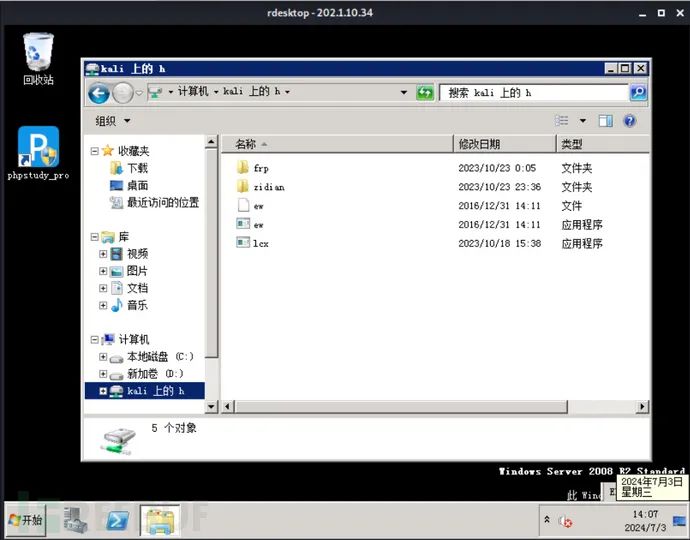Select 'kali 上的 h' in navigation tree
The image size is (690, 540).
point(144,391)
